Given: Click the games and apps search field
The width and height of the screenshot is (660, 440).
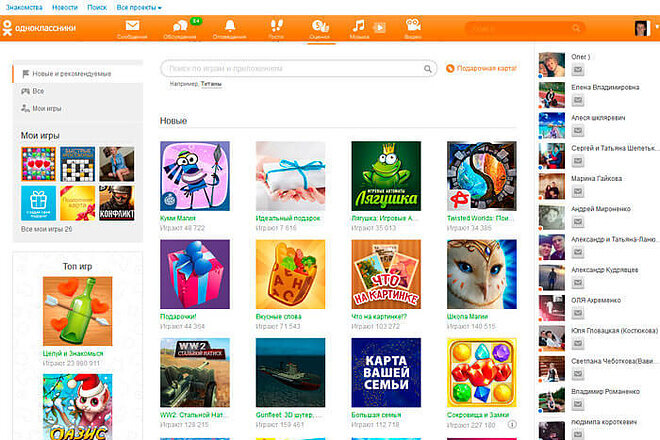Looking at the screenshot, I should tap(298, 69).
